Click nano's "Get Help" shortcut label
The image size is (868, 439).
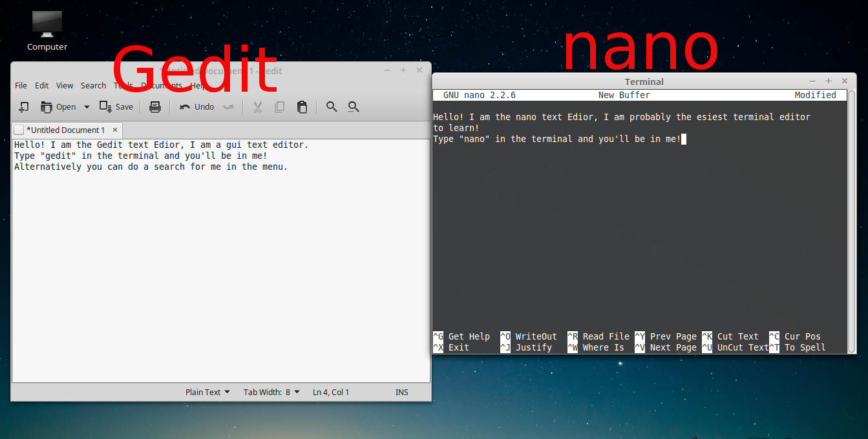point(469,336)
